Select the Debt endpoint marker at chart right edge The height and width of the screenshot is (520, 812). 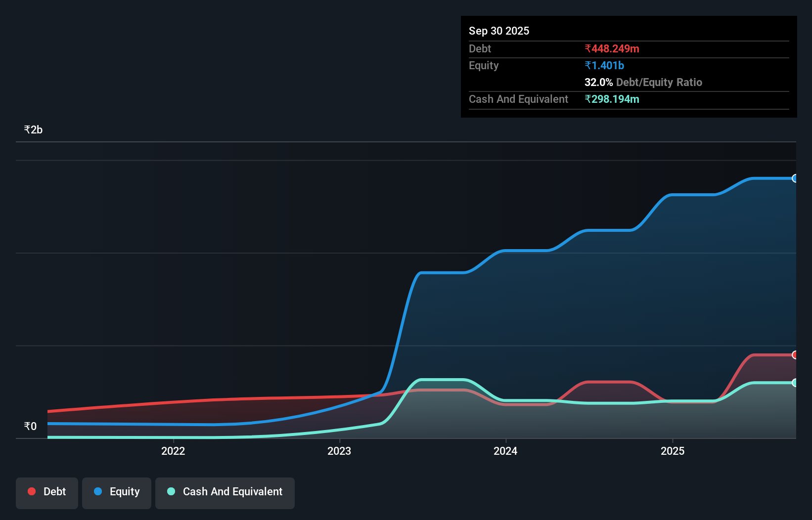click(x=794, y=355)
